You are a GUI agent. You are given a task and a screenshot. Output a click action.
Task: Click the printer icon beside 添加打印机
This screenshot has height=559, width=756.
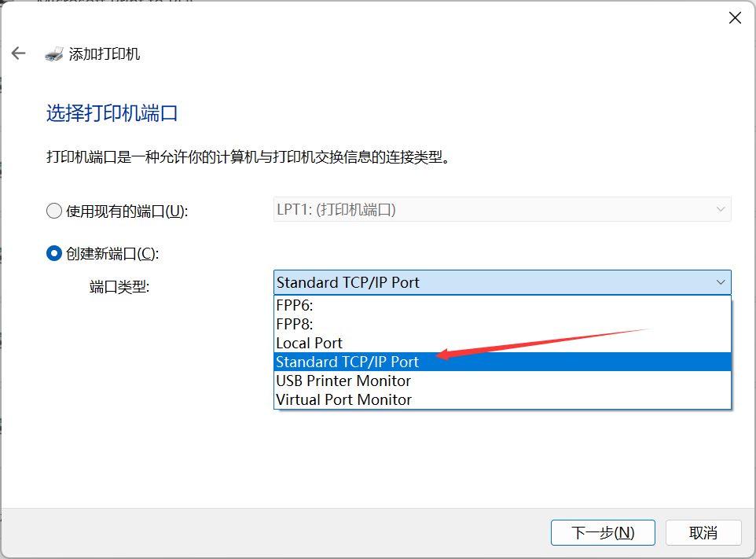54,54
